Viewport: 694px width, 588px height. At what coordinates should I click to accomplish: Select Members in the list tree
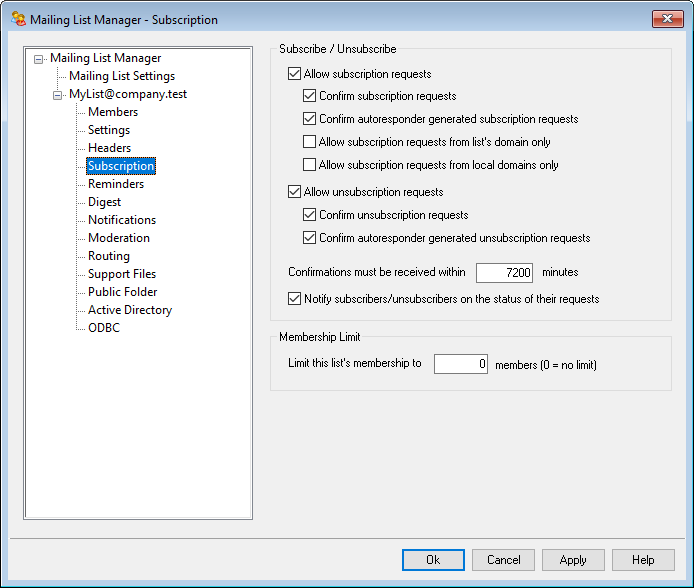click(113, 112)
